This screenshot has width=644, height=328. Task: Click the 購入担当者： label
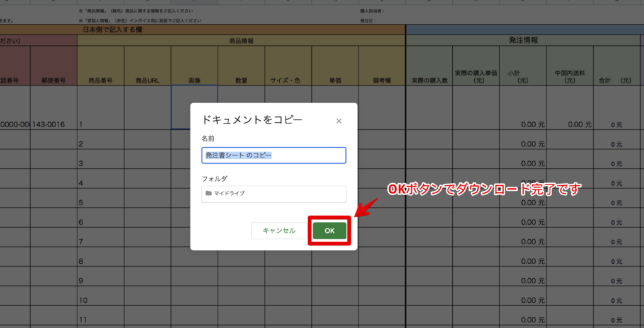point(372,11)
